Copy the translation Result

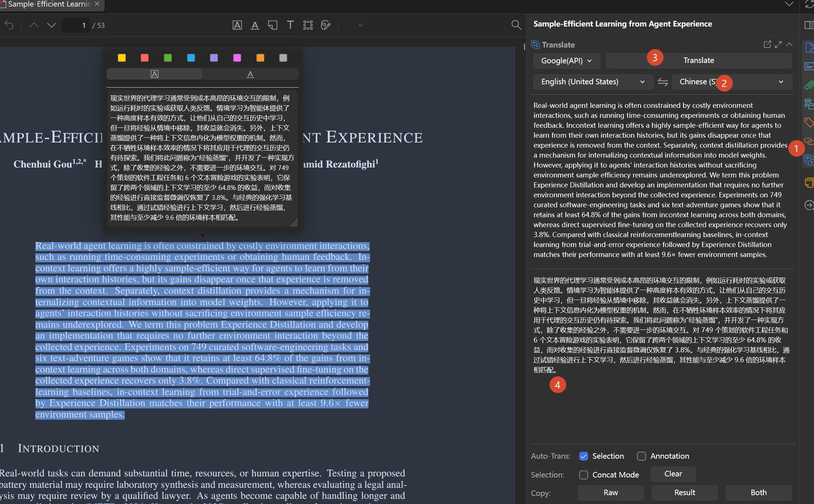tap(685, 493)
